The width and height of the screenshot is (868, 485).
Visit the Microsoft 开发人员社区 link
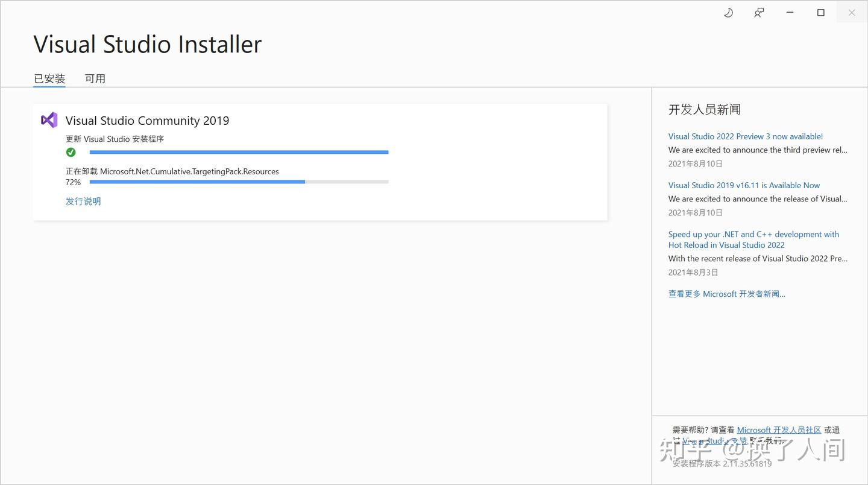[x=779, y=430]
